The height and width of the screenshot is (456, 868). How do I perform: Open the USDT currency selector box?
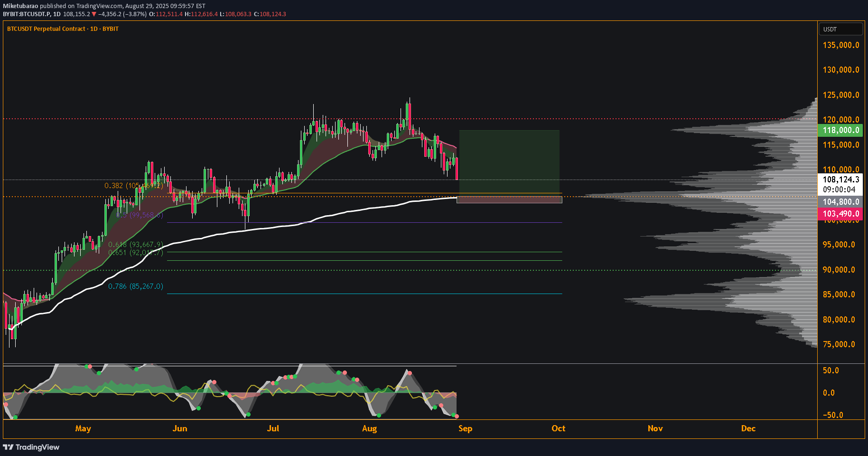pyautogui.click(x=840, y=29)
